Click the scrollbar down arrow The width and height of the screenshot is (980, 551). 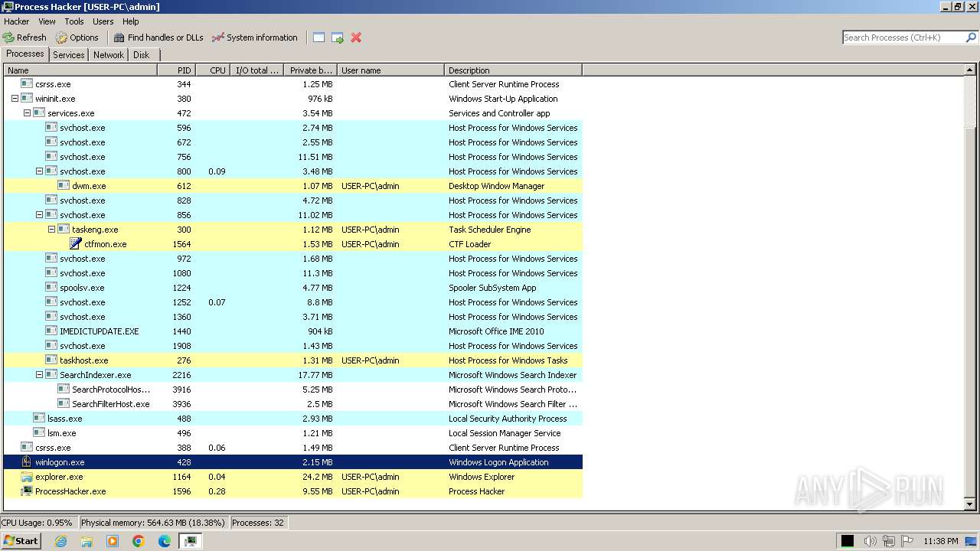pyautogui.click(x=970, y=504)
